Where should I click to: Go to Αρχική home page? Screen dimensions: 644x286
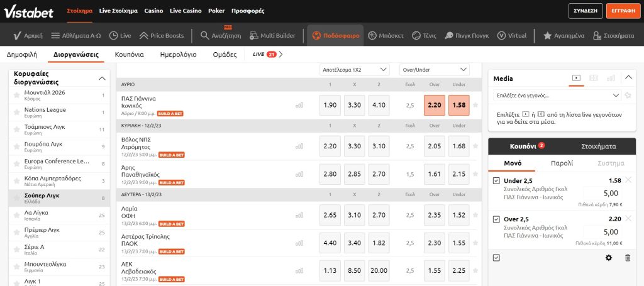click(x=28, y=36)
